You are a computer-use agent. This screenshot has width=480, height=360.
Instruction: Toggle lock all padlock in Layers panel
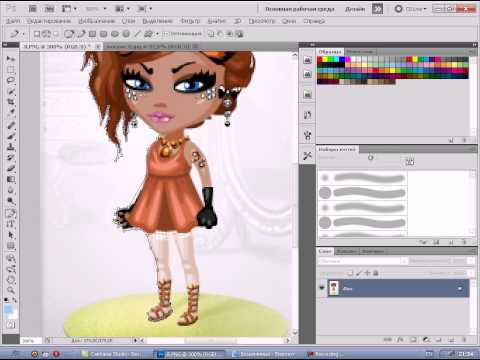pos(376,273)
